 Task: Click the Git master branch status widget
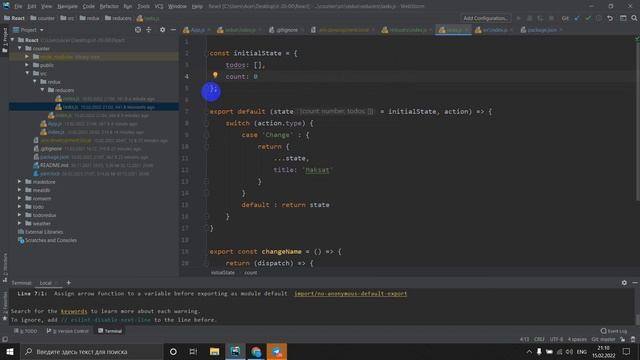point(603,340)
